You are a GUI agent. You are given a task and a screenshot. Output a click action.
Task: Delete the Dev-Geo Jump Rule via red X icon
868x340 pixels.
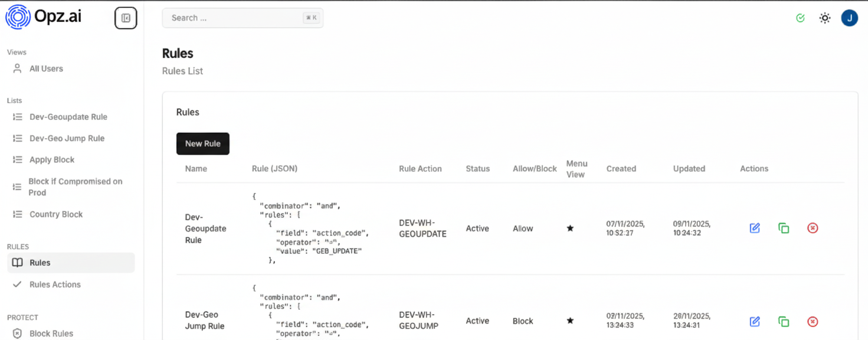813,321
